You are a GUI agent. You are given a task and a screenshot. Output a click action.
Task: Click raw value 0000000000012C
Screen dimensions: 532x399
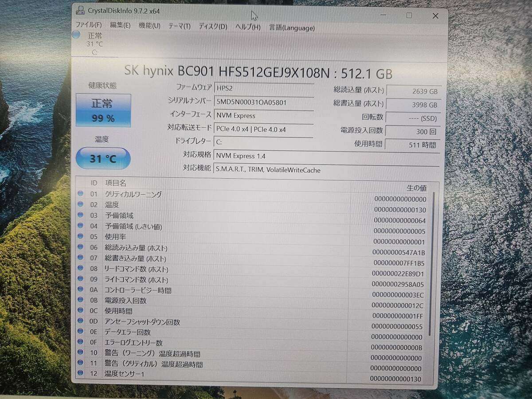397,305
